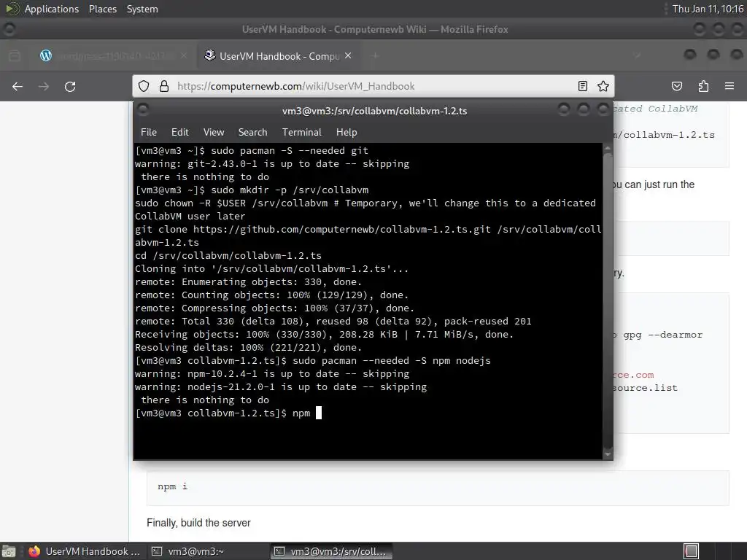
Task: Open the terminal Help menu
Action: point(347,133)
